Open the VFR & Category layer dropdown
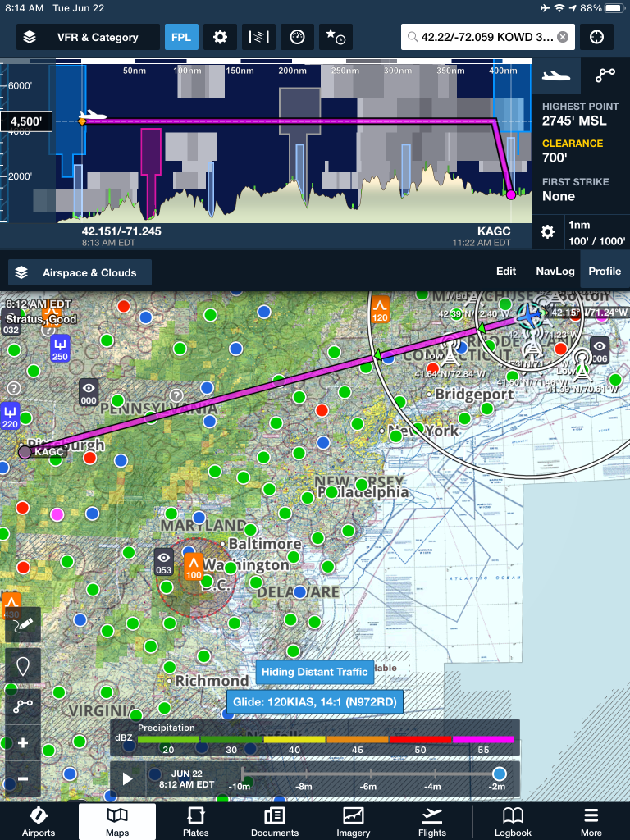The height and width of the screenshot is (840, 630). (89, 37)
